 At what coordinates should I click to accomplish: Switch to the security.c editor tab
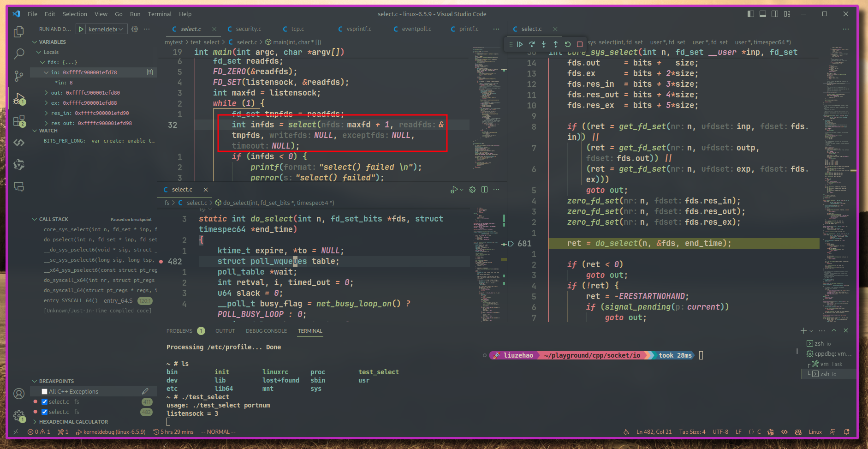(248, 29)
